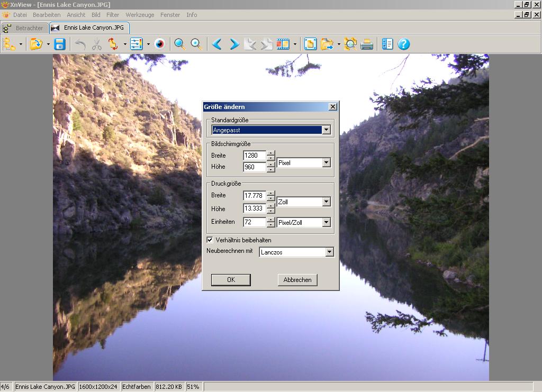The height and width of the screenshot is (392, 542).
Task: Close the 'Größe ändern' dialog
Action: pos(332,107)
